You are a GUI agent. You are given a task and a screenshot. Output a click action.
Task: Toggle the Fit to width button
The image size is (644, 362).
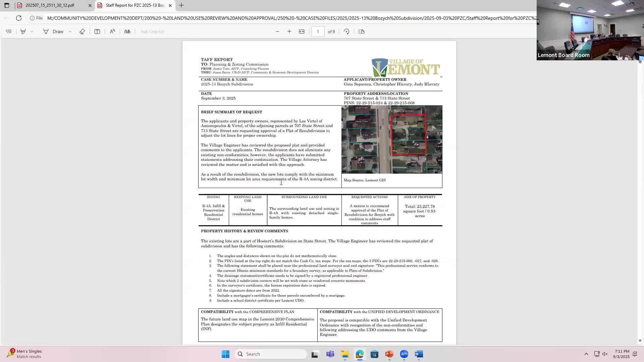pos(302,32)
